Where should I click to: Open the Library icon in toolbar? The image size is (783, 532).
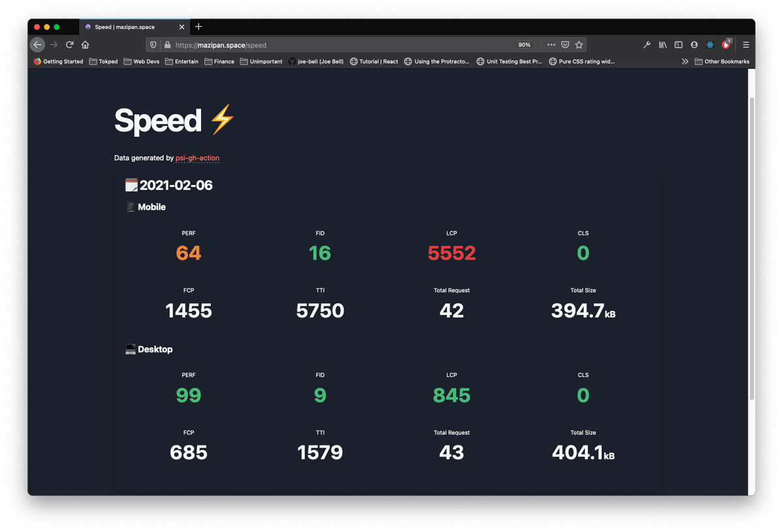662,45
